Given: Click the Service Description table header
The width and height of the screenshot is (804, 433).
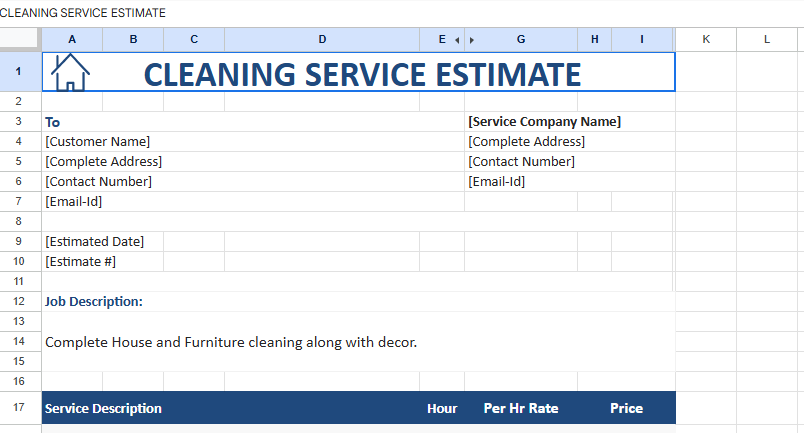Looking at the screenshot, I should click(x=104, y=408).
